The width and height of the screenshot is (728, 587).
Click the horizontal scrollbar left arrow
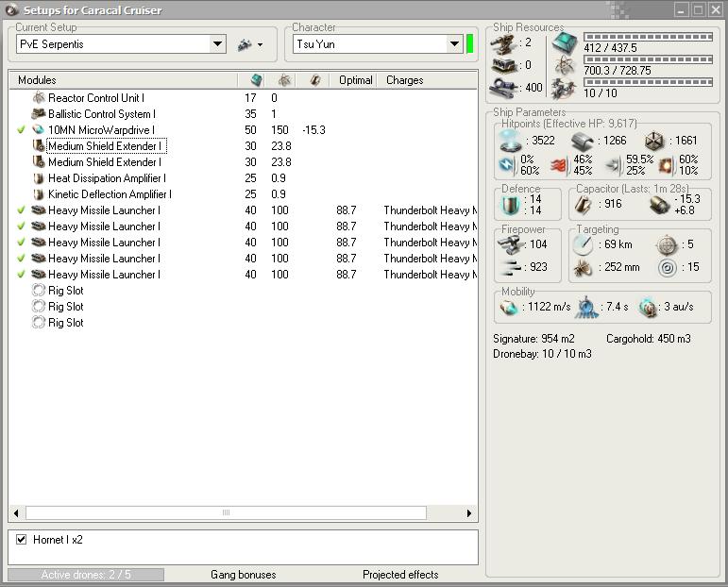pos(16,512)
